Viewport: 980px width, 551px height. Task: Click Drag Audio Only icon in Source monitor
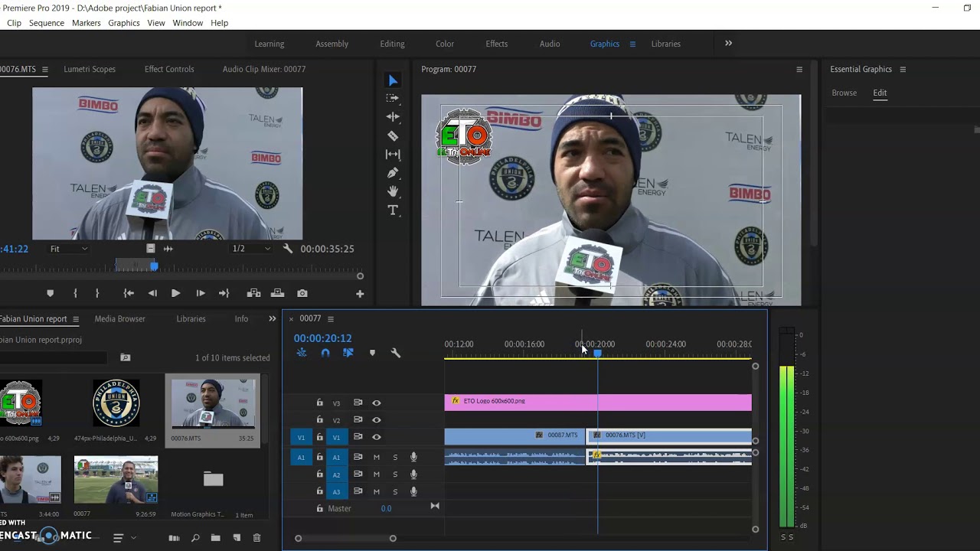[x=168, y=249]
